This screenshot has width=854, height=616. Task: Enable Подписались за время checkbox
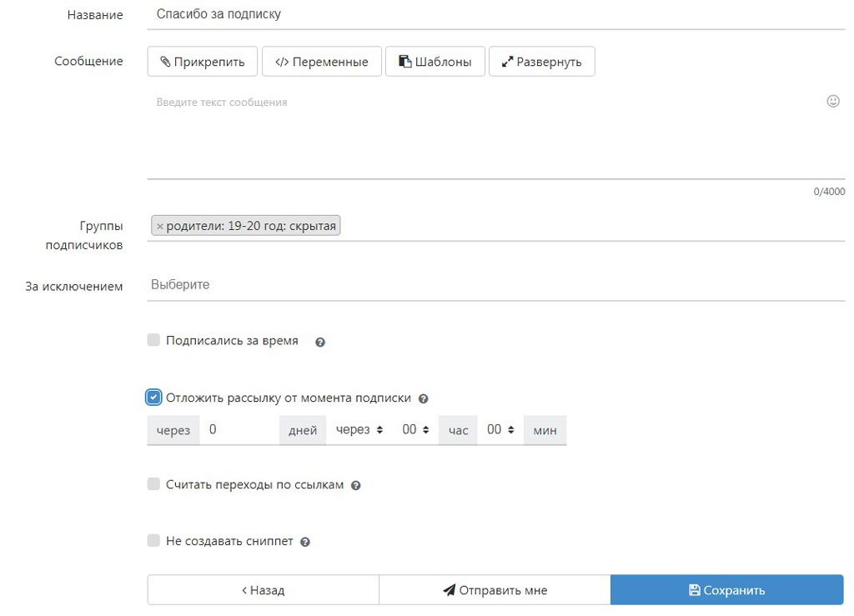pyautogui.click(x=153, y=340)
